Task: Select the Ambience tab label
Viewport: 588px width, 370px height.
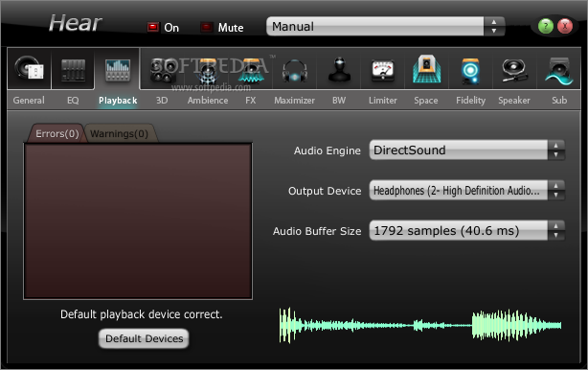Action: [208, 101]
